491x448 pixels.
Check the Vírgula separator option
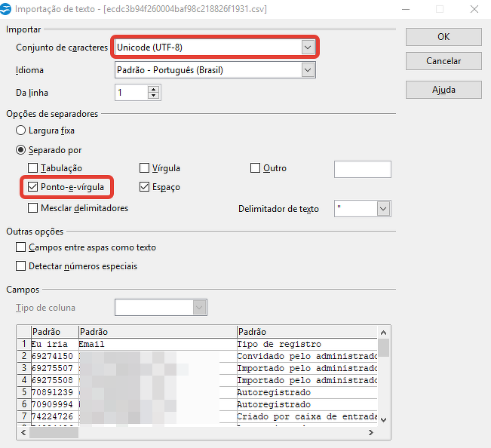point(146,168)
